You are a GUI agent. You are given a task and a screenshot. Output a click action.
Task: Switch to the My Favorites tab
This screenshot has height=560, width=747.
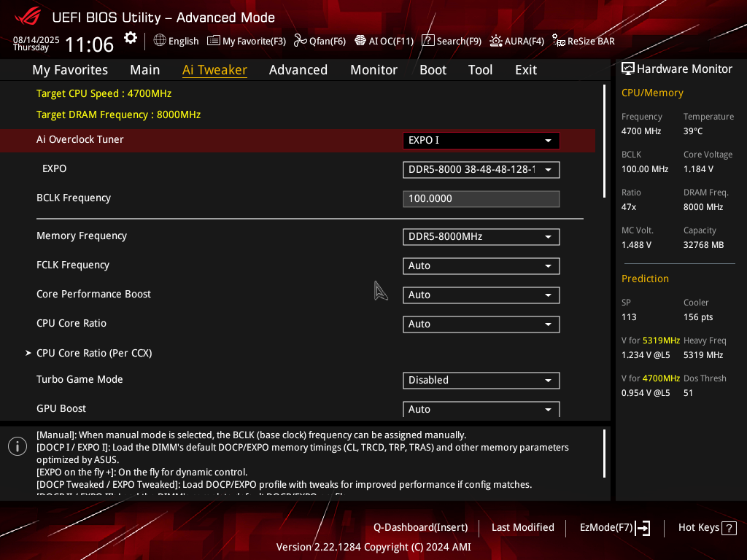point(70,70)
